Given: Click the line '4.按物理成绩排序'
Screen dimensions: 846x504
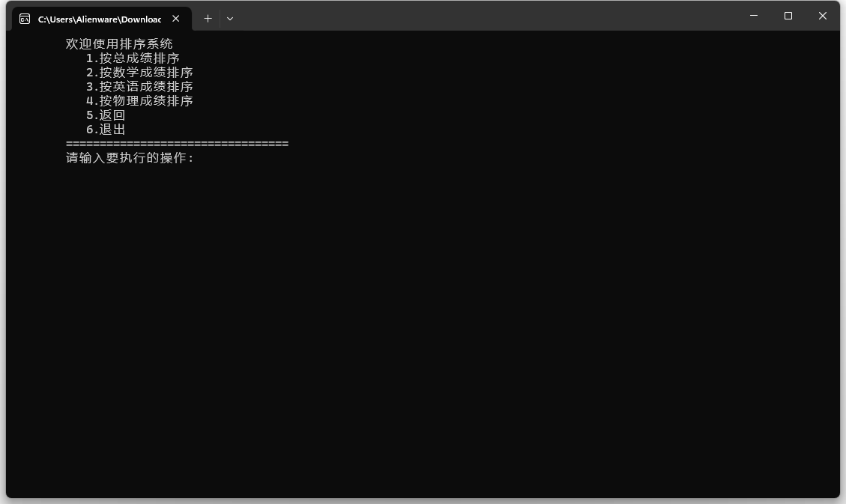Looking at the screenshot, I should (139, 101).
